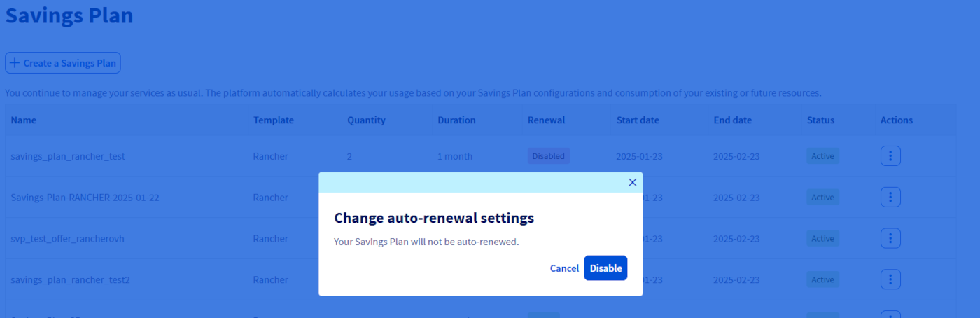This screenshot has height=318, width=980.
Task: Click the Template column header
Action: coord(274,120)
